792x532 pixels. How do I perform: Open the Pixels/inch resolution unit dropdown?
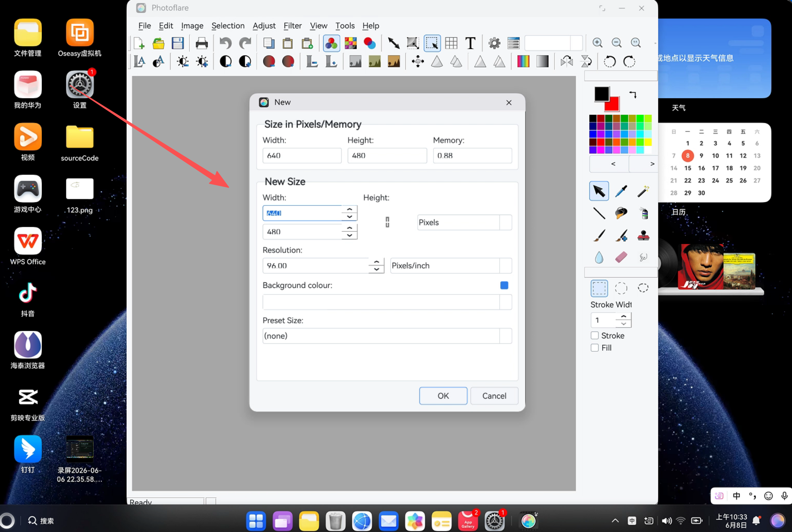451,266
